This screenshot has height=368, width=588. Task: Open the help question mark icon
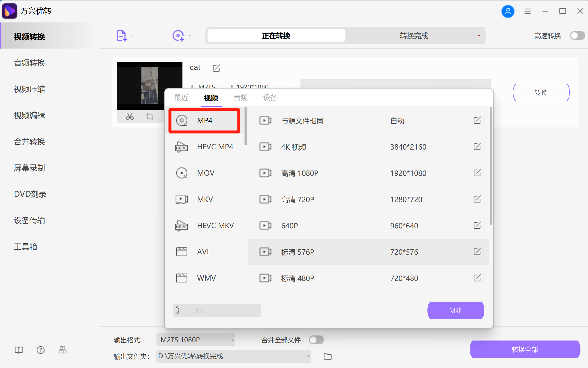tap(40, 350)
